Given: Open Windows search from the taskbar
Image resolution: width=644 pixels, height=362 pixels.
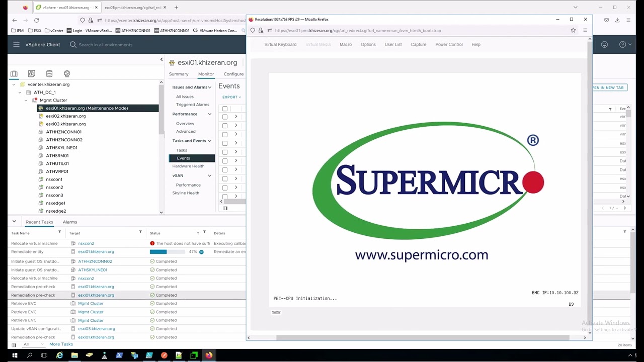Looking at the screenshot, I should (x=30, y=355).
